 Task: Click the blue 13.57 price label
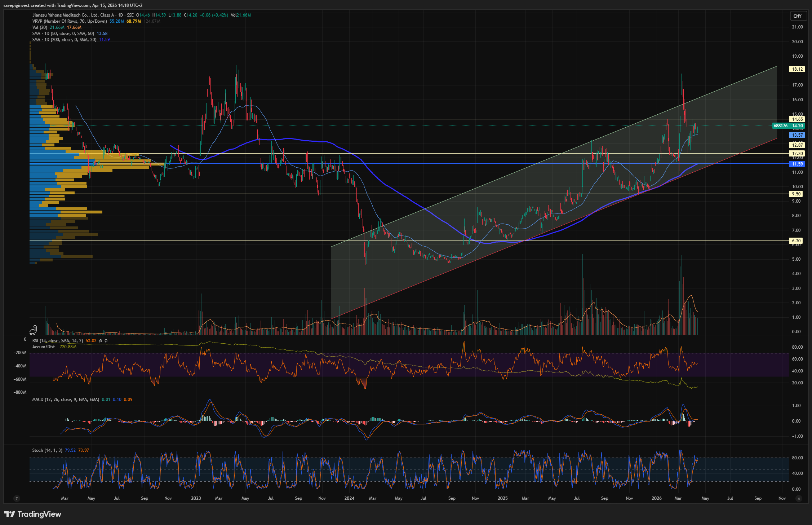click(x=797, y=135)
